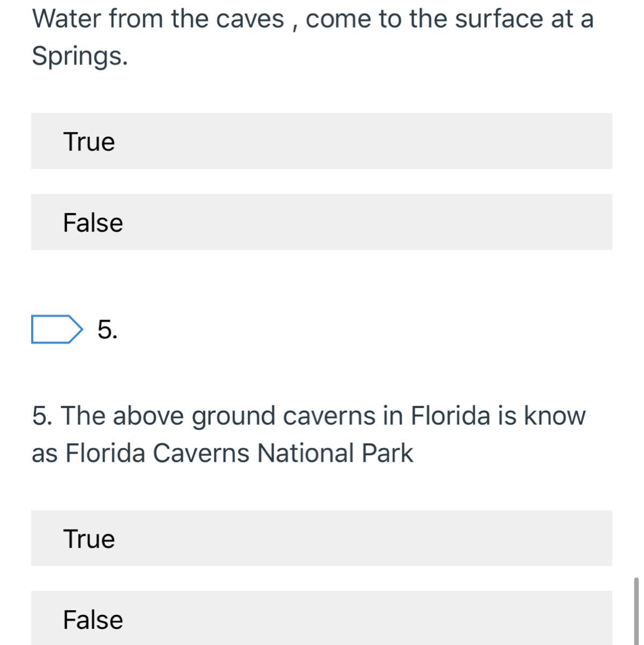Image resolution: width=644 pixels, height=645 pixels.
Task: Choose False for Florida Caverns National Park
Action: point(321,619)
